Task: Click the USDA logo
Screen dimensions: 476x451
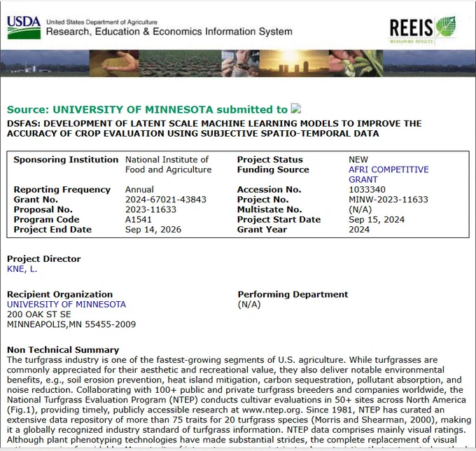Action: (x=24, y=27)
